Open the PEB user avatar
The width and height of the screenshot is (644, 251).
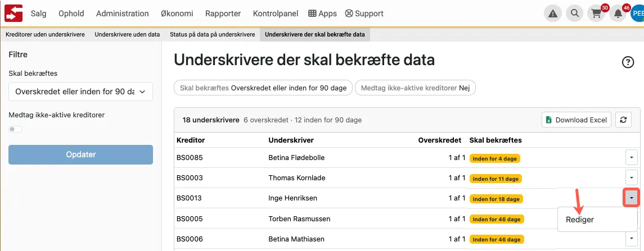click(x=637, y=13)
